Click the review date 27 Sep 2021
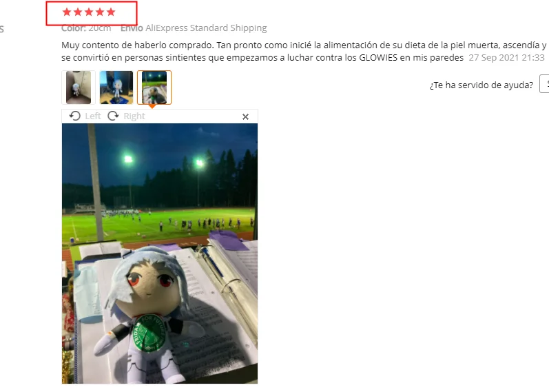Viewport: 549px width, 392px height. (506, 57)
